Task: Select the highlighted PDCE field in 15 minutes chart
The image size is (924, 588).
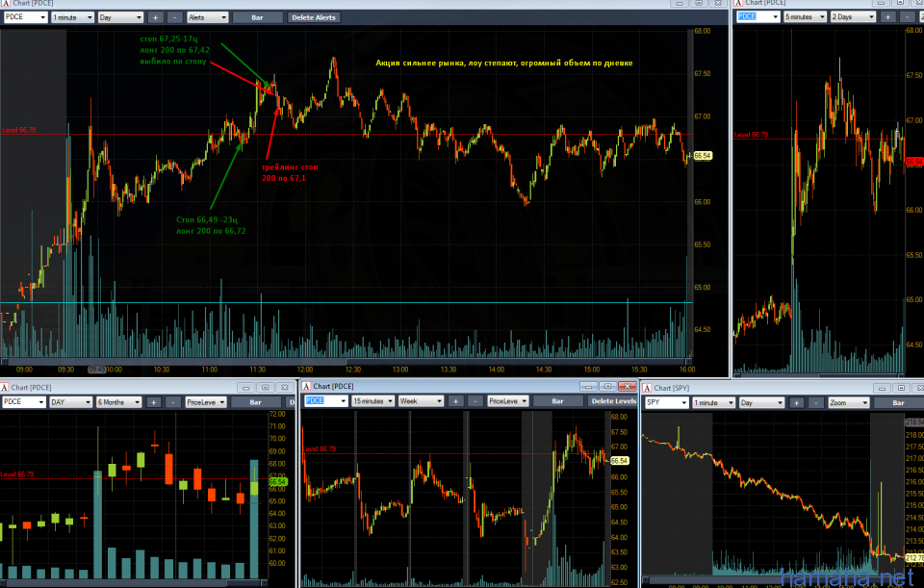Action: [x=326, y=400]
